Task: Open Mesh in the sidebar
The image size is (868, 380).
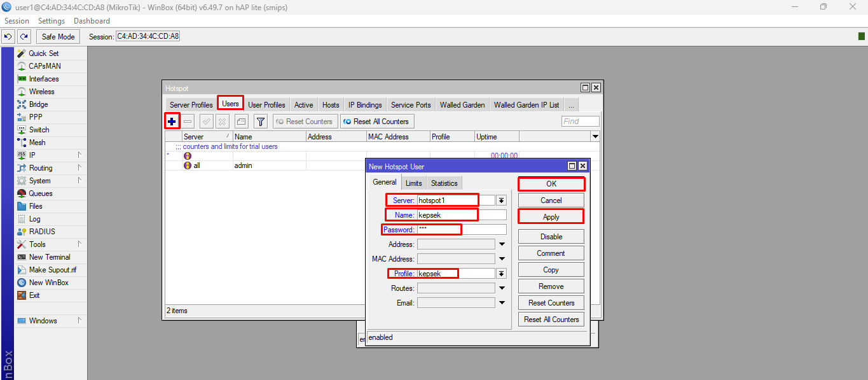Action: click(x=37, y=143)
